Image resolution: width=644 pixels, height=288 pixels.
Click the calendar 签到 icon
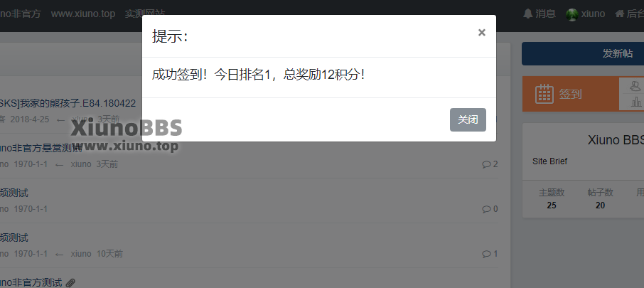pyautogui.click(x=544, y=94)
